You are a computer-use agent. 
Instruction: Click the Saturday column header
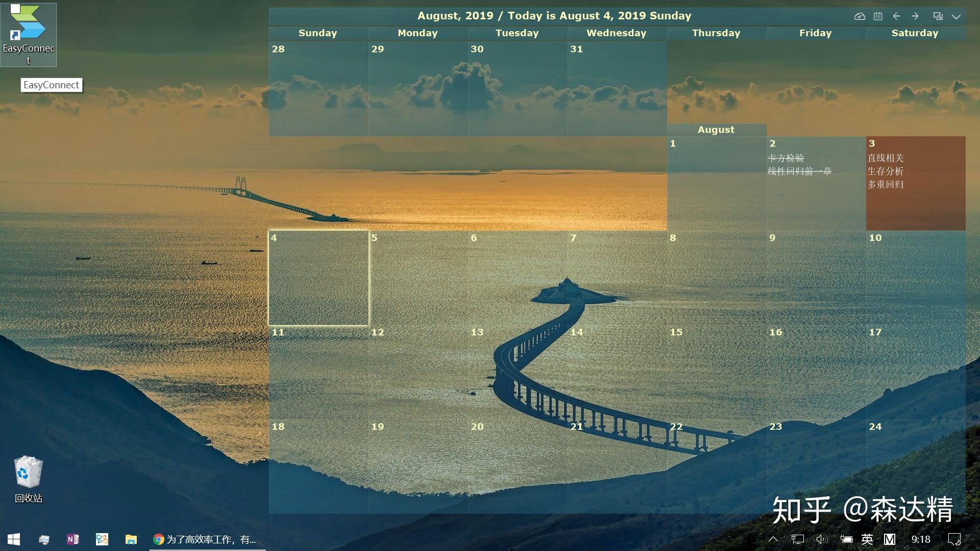[x=915, y=33]
